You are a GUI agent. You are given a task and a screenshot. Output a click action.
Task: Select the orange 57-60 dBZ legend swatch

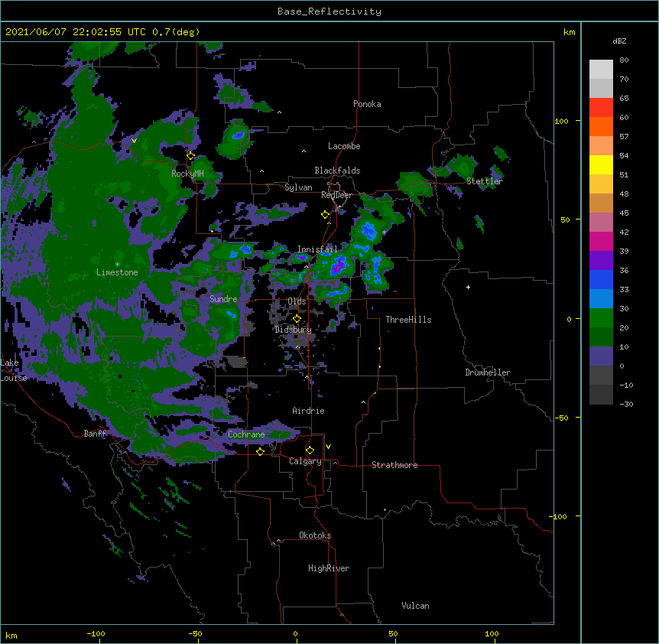pos(601,126)
